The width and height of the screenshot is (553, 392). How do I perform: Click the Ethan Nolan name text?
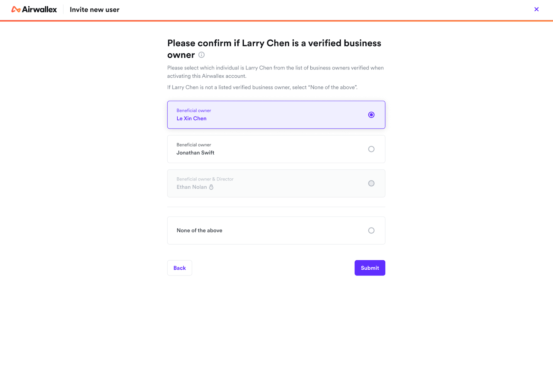[x=191, y=187]
